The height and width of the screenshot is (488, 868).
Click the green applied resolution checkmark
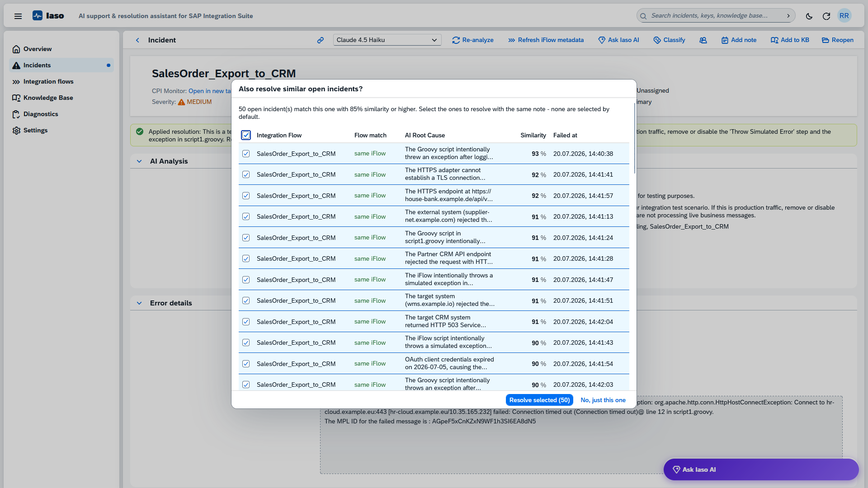coord(140,132)
